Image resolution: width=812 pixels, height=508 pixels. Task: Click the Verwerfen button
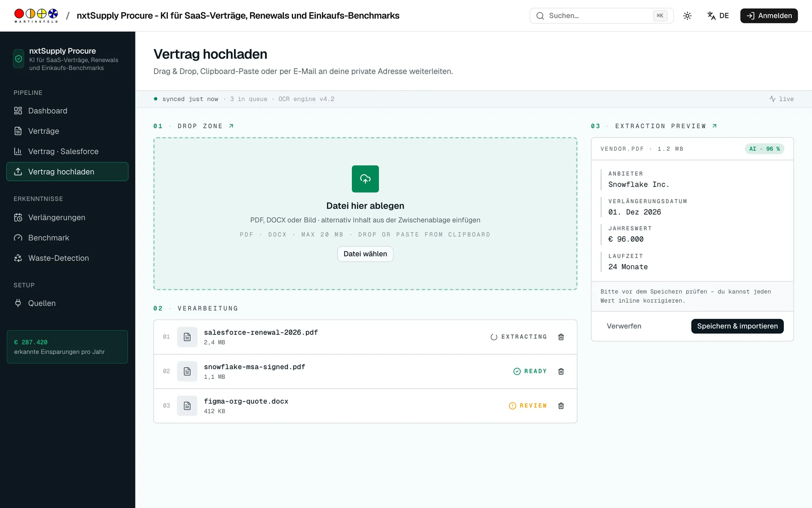pyautogui.click(x=624, y=326)
